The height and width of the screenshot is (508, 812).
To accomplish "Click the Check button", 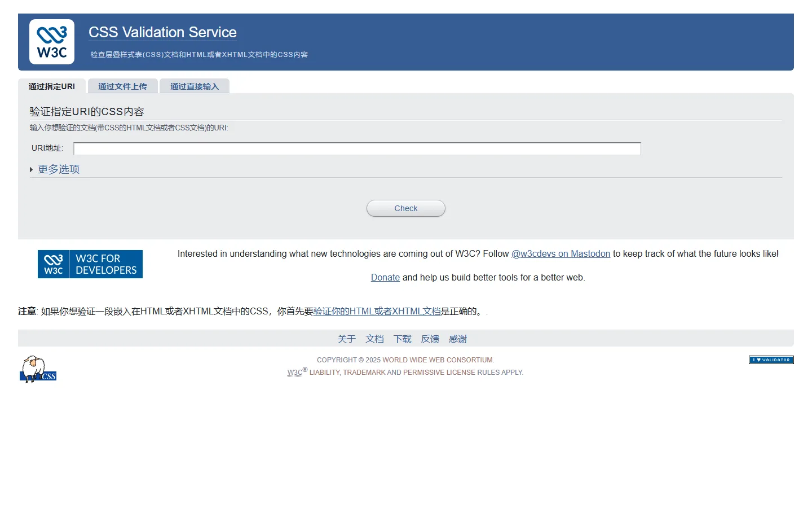I will 406,208.
